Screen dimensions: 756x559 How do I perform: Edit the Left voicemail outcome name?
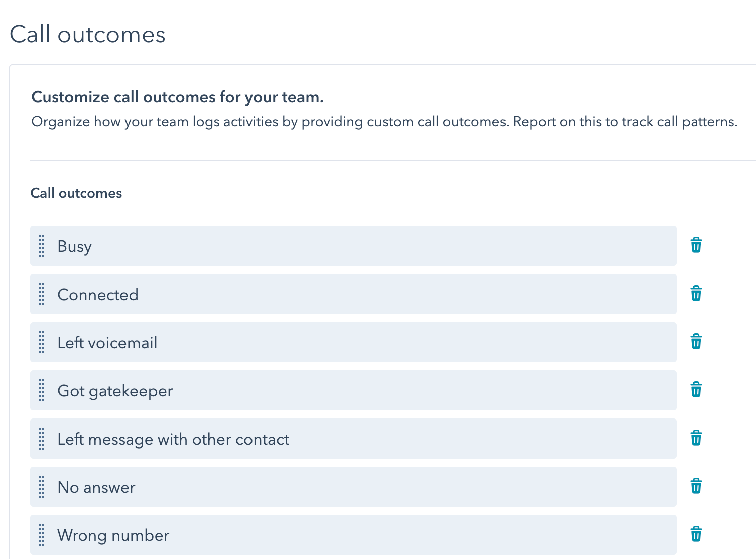107,343
